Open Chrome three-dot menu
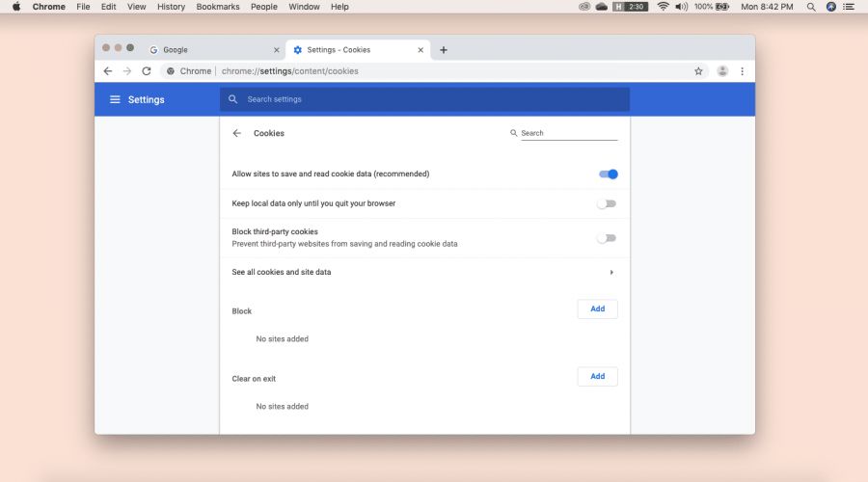This screenshot has width=868, height=482. (742, 70)
